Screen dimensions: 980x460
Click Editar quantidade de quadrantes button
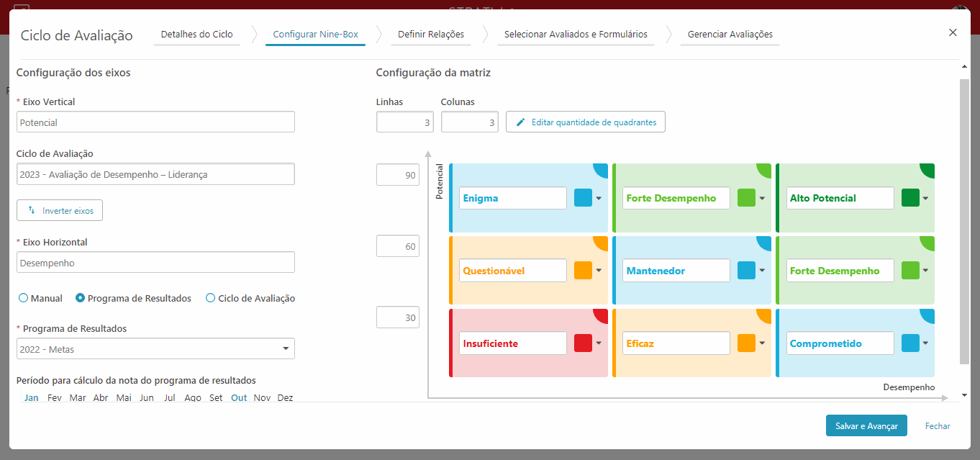(586, 122)
